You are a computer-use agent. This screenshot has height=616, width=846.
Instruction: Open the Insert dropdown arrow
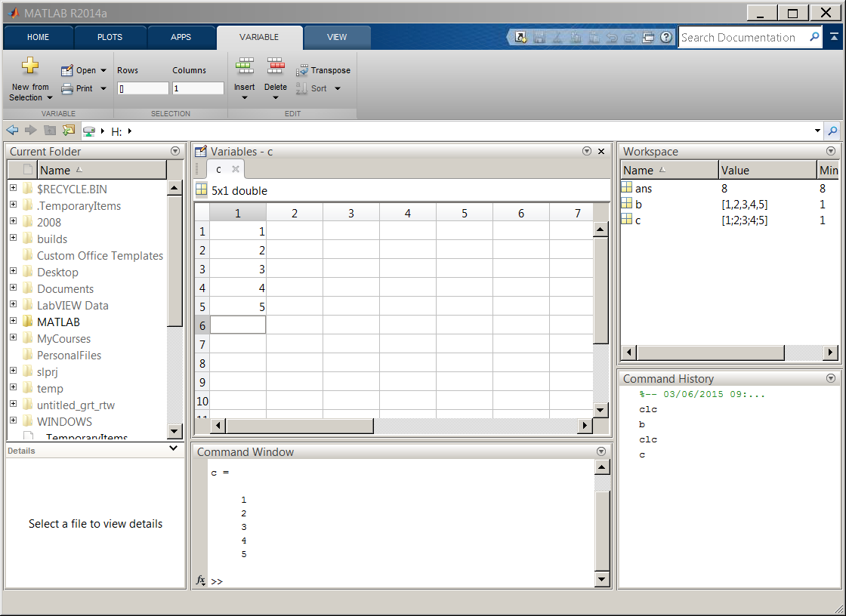pyautogui.click(x=245, y=97)
